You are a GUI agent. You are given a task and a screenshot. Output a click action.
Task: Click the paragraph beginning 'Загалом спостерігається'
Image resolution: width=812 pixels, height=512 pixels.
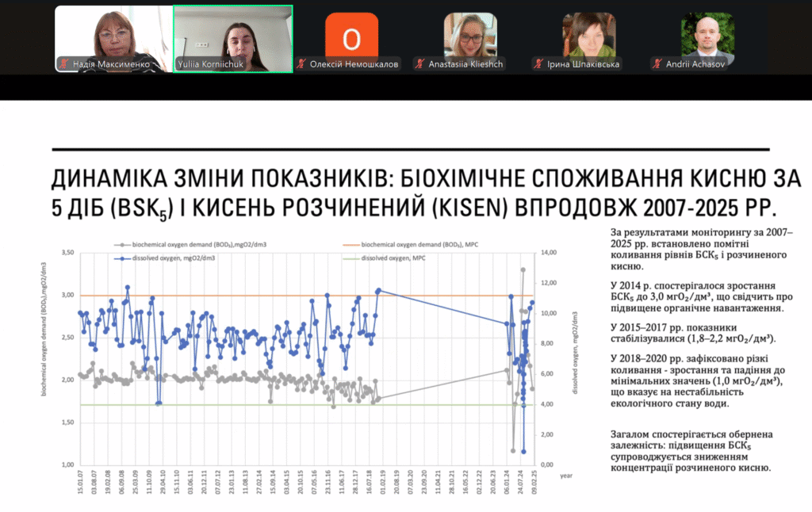tap(687, 451)
